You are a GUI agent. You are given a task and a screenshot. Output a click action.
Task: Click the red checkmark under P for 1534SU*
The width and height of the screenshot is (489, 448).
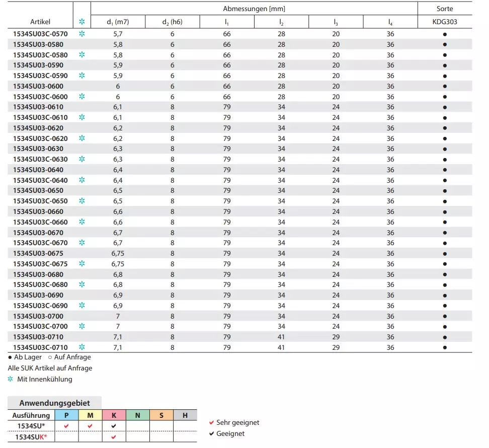tap(66, 426)
